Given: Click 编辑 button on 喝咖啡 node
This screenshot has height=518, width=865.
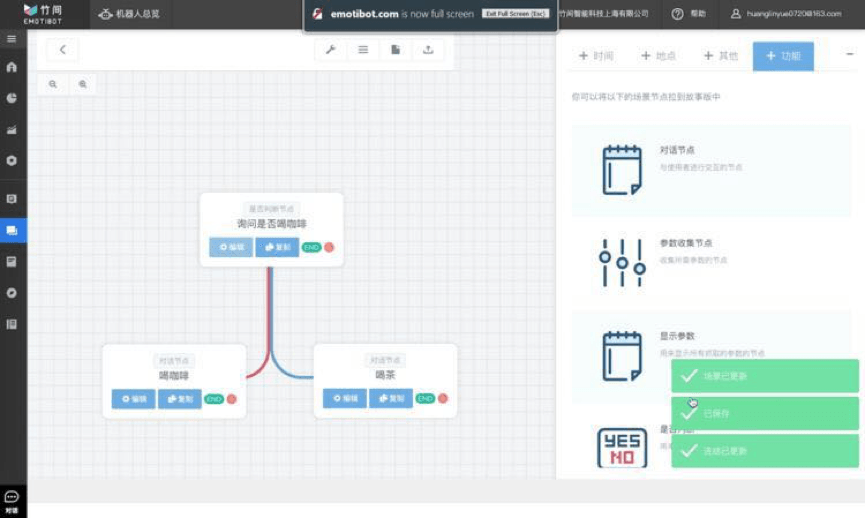Looking at the screenshot, I should [134, 398].
